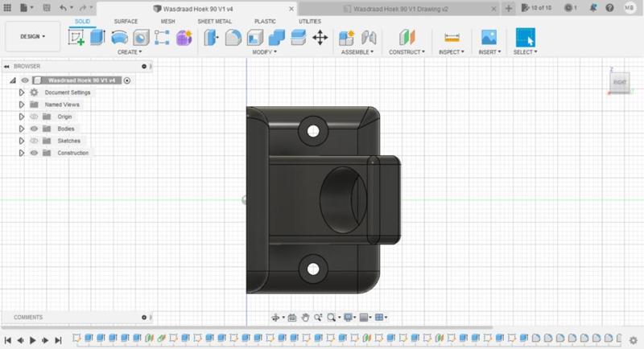Open the INSPECT dropdown menu

[452, 52]
